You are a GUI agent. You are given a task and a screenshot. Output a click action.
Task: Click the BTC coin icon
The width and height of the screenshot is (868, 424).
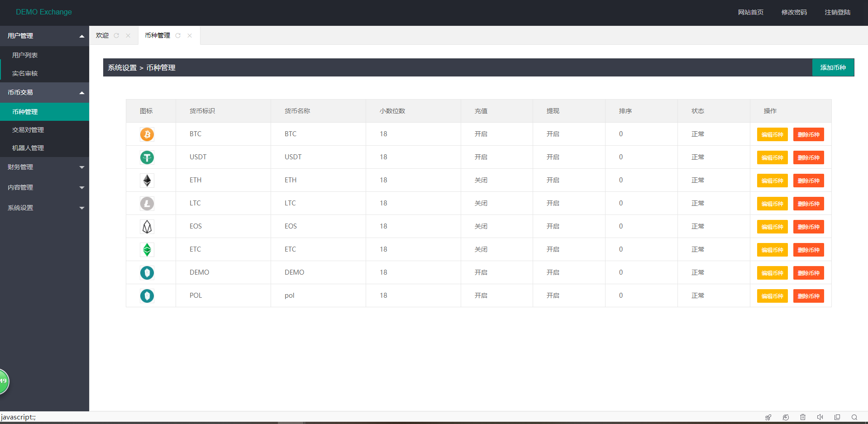tap(147, 134)
